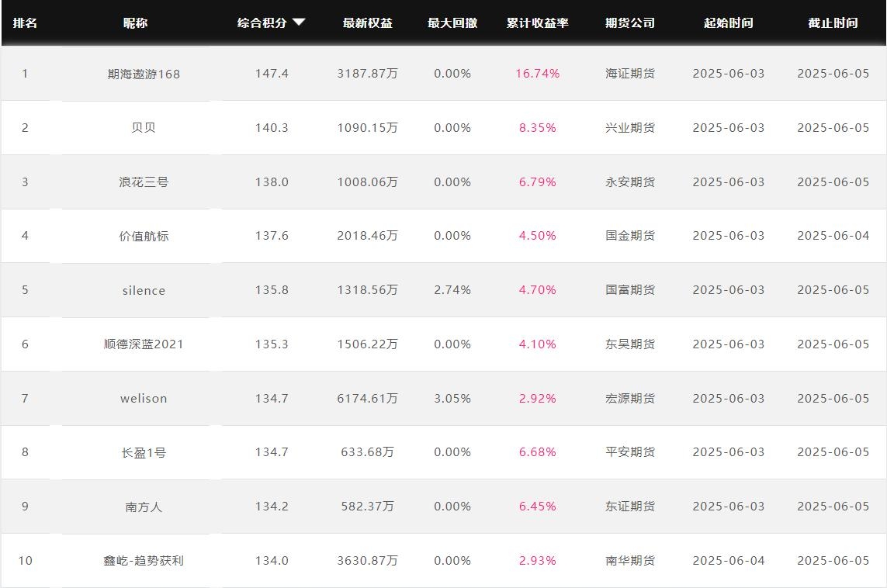Click the score 137.6
Image resolution: width=887 pixels, height=588 pixels.
272,236
